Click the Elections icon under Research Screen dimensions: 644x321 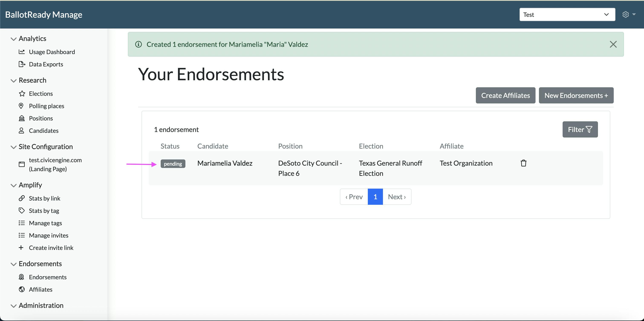(x=22, y=93)
